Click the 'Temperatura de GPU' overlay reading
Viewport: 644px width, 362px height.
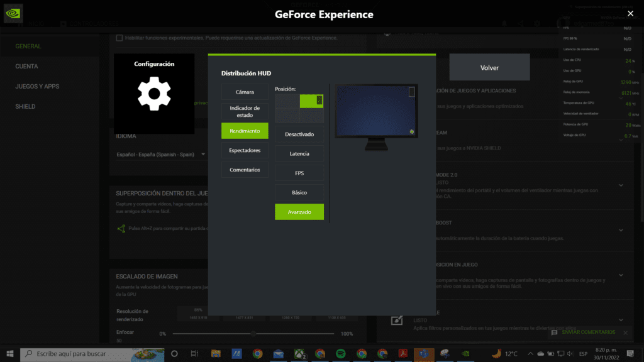(x=601, y=103)
